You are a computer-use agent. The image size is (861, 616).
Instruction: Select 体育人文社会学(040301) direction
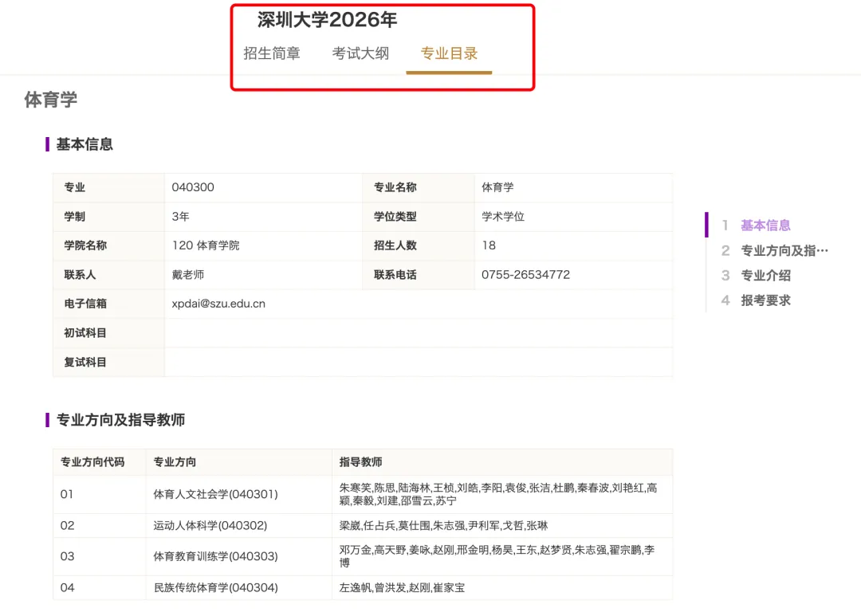point(215,494)
